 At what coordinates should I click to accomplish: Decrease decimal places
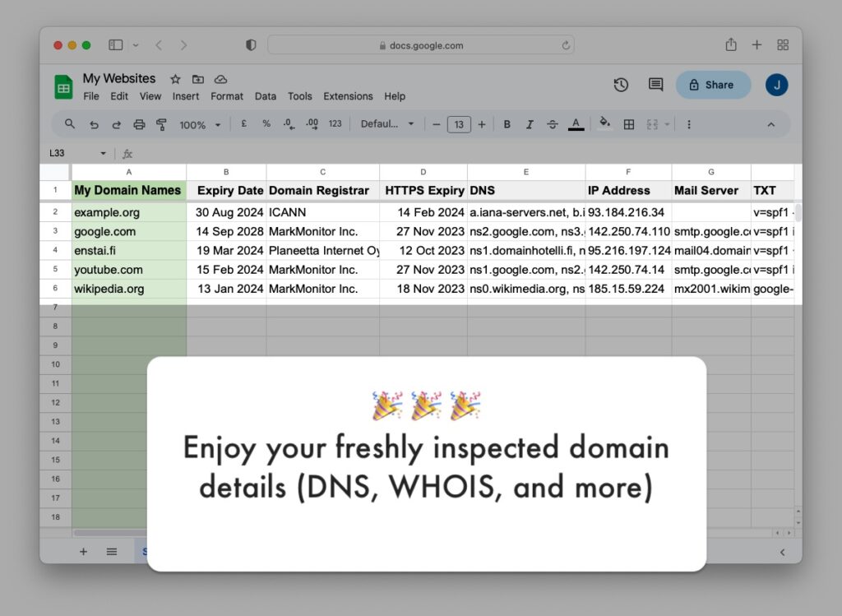289,124
